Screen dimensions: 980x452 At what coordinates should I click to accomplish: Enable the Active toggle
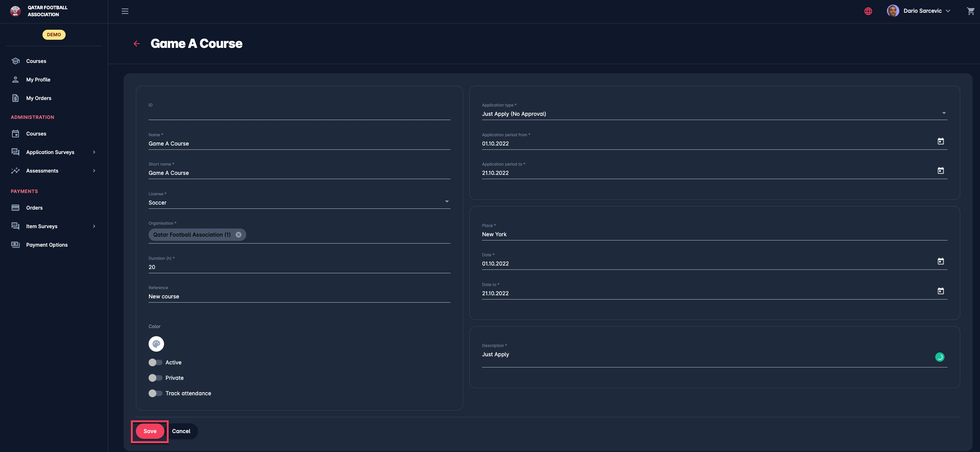coord(155,362)
